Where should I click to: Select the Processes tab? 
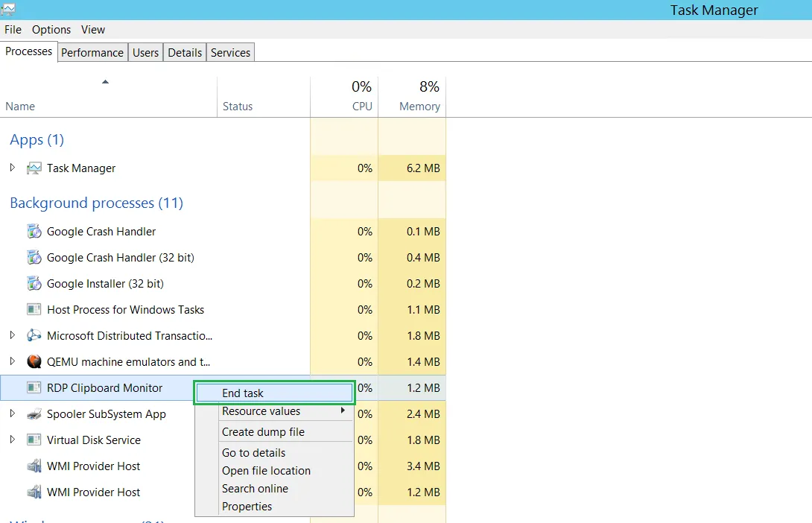28,51
